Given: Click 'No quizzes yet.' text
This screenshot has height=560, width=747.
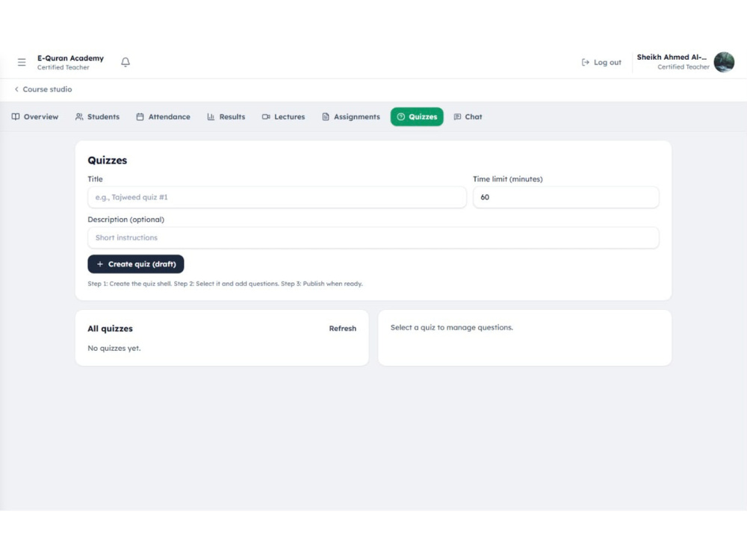Looking at the screenshot, I should [x=114, y=348].
